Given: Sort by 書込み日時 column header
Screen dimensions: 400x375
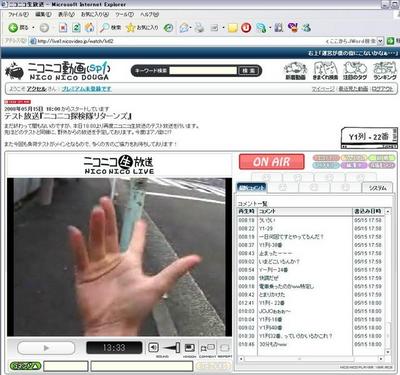Looking at the screenshot, I should [368, 211].
